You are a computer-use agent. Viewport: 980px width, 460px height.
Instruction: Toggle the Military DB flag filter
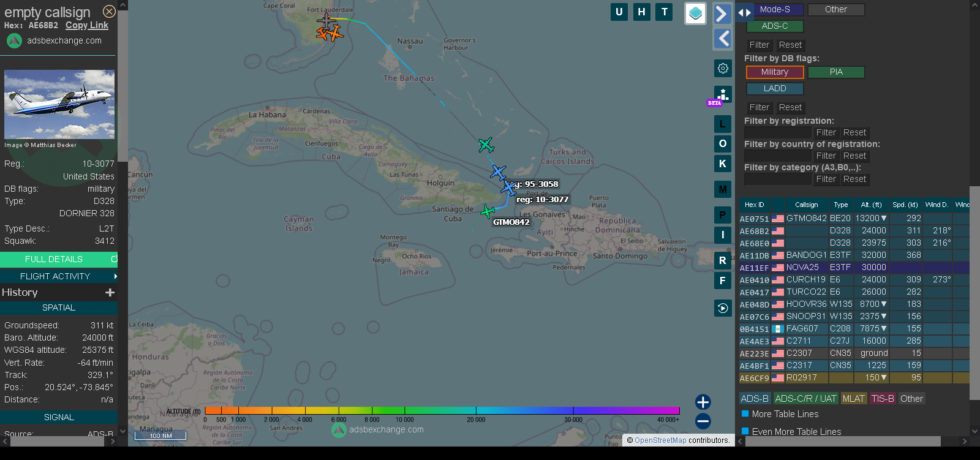pos(775,72)
